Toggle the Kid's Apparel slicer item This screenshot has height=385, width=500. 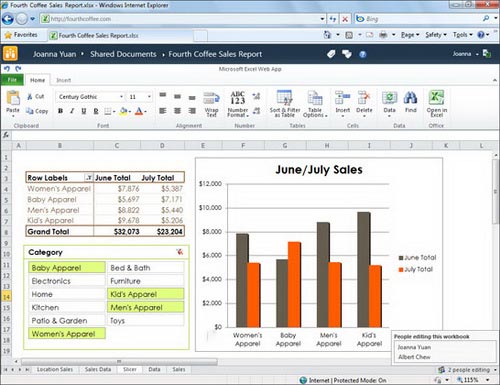pyautogui.click(x=146, y=294)
